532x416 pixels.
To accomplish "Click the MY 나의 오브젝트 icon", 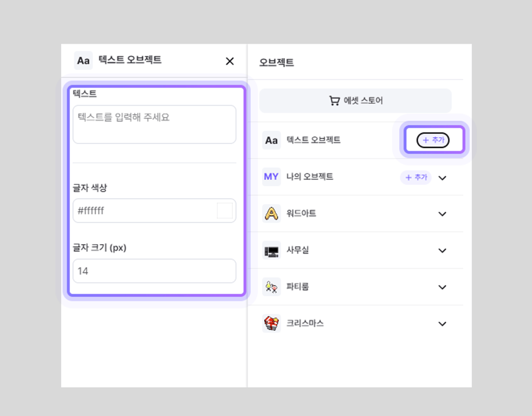I will [x=271, y=177].
